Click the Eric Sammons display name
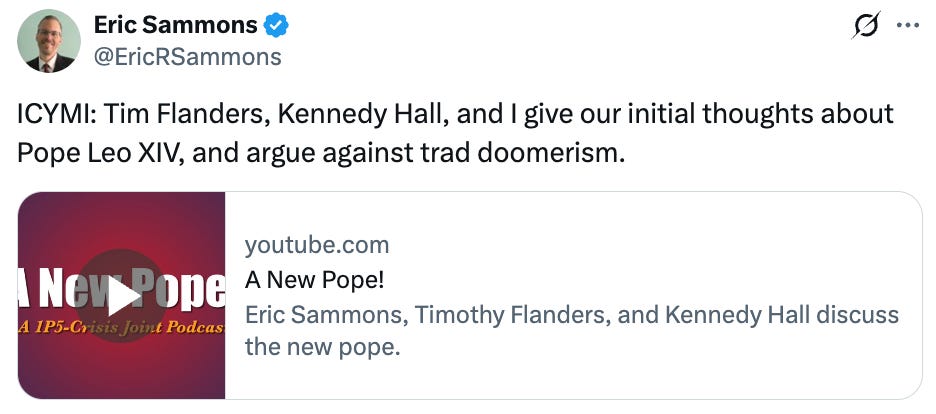Viewport: 936px width, 414px height. pyautogui.click(x=176, y=25)
